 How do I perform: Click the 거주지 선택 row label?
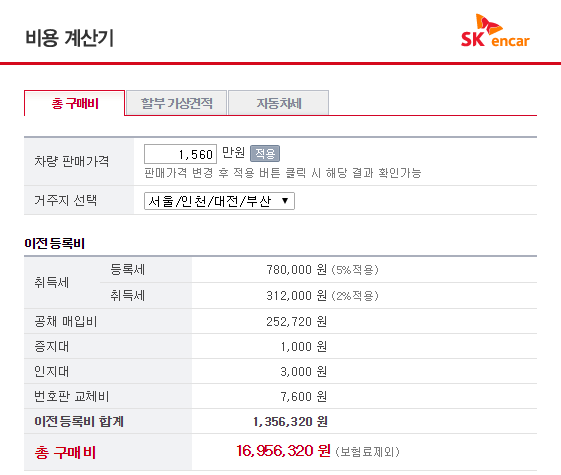(65, 200)
